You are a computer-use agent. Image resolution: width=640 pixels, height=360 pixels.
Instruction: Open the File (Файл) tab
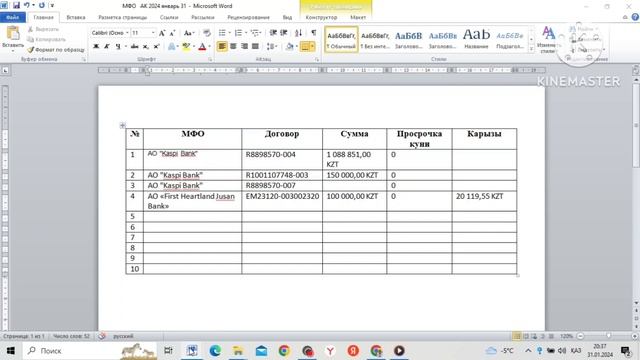(x=13, y=18)
